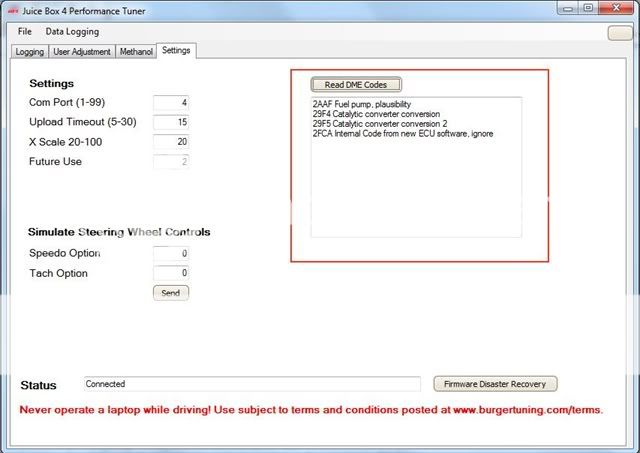
Task: Click the Com Port input field
Action: [171, 103]
